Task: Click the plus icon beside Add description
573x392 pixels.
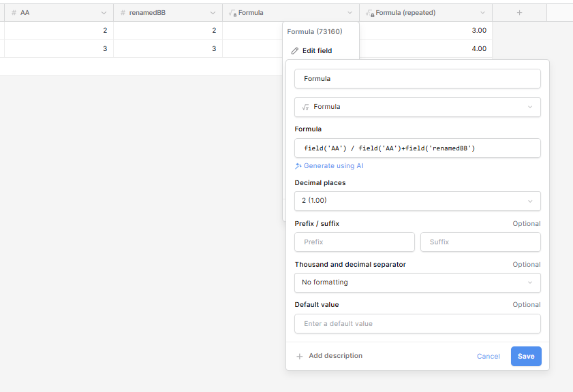Action: [300, 356]
